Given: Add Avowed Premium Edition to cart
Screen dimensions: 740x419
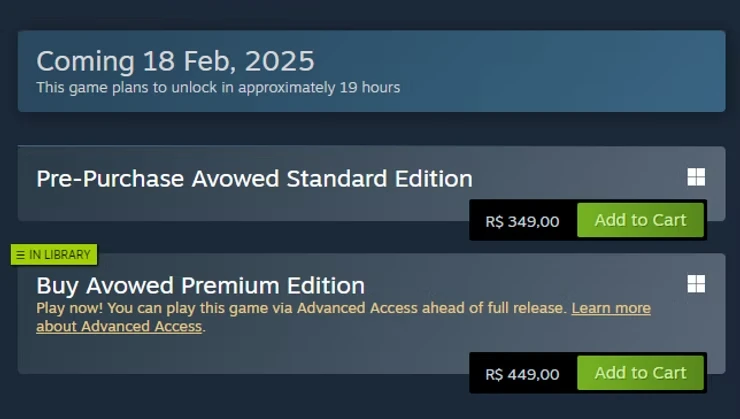Looking at the screenshot, I should [x=640, y=373].
